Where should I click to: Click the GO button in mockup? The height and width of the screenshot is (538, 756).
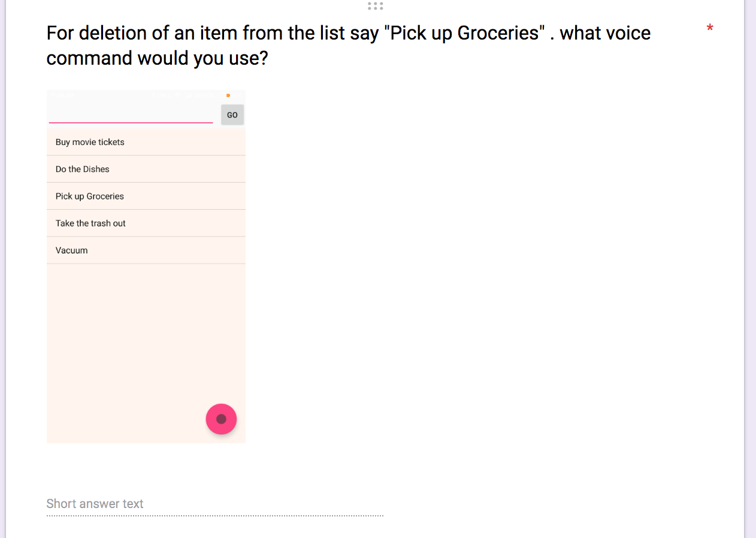[x=232, y=115]
